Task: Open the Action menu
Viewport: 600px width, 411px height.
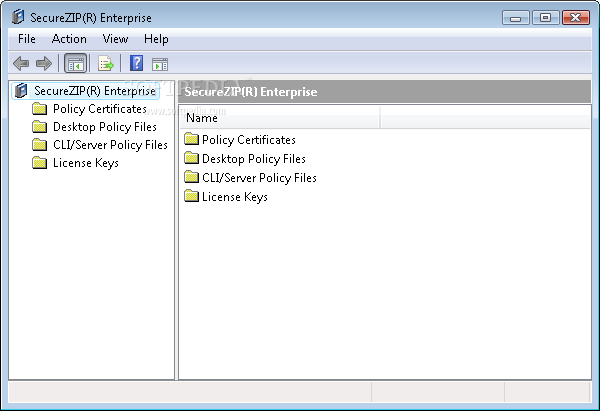Action: click(x=69, y=39)
